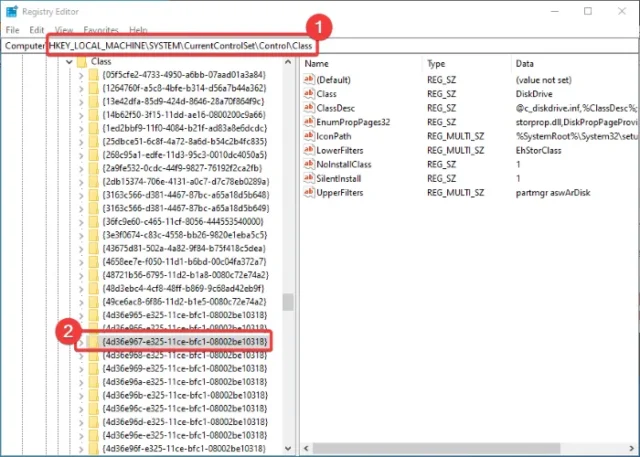The image size is (640, 457).
Task: Click string icon of LowerFilters value
Action: pyautogui.click(x=309, y=150)
